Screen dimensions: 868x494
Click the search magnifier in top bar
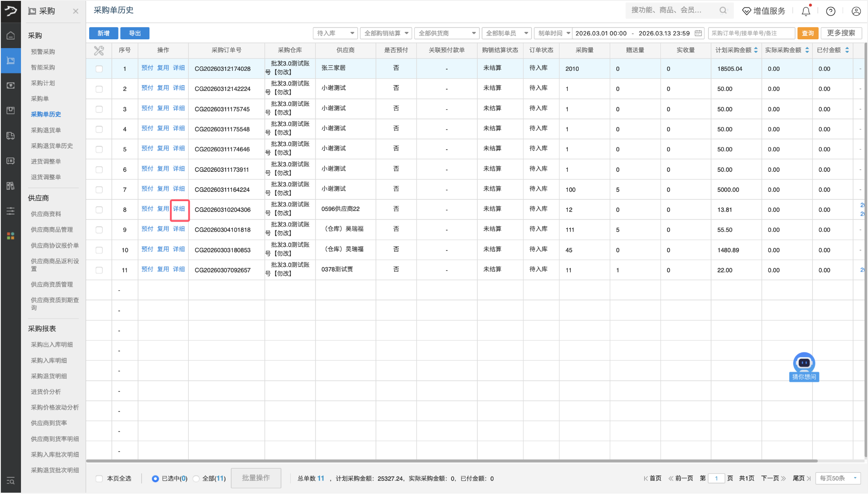(x=723, y=10)
